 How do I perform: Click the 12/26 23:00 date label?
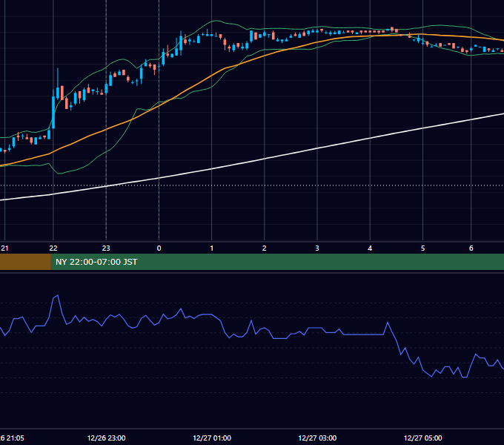click(x=107, y=438)
